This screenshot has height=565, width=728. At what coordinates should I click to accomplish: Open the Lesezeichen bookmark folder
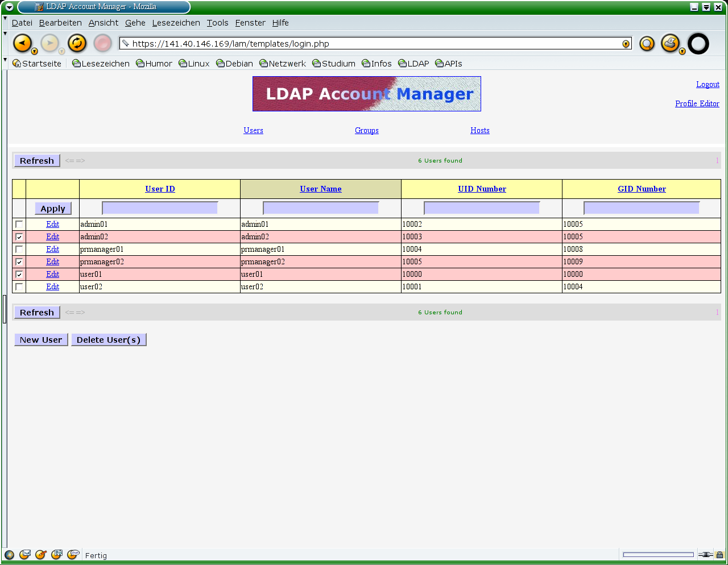tap(101, 64)
